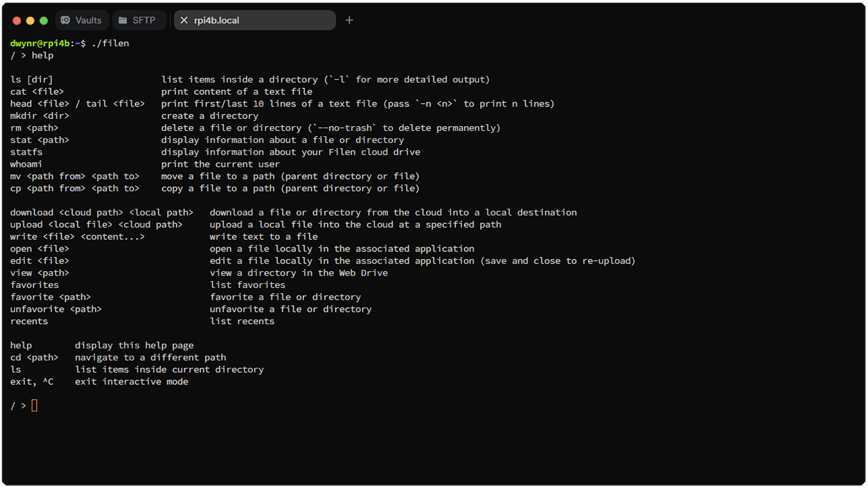Click the green dwynr@rpi4b prompt text
This screenshot has width=868, height=488.
pos(42,43)
